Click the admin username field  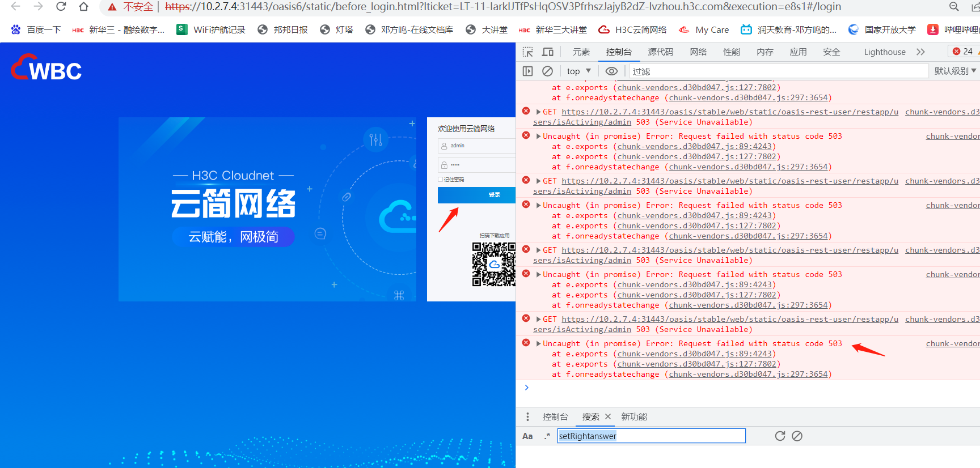point(476,146)
